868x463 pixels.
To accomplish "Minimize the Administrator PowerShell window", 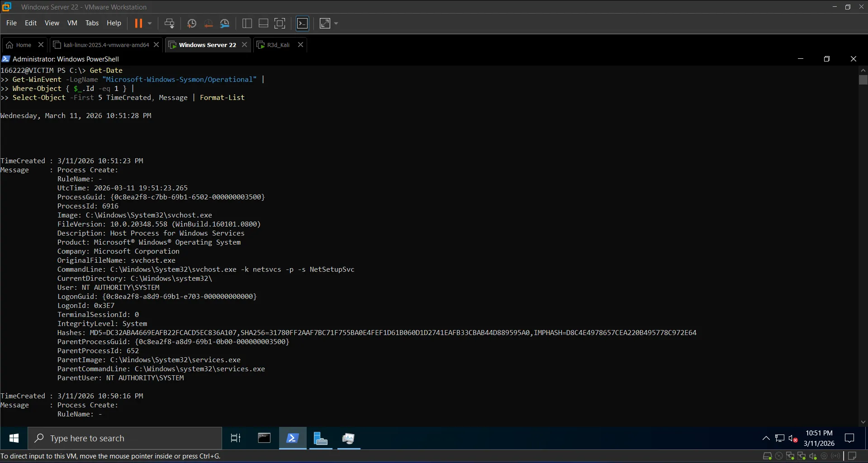I will [x=801, y=59].
